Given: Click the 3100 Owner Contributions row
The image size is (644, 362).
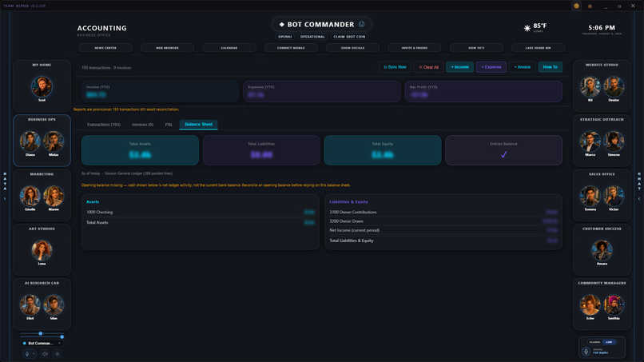Looking at the screenshot, I should [x=443, y=213].
